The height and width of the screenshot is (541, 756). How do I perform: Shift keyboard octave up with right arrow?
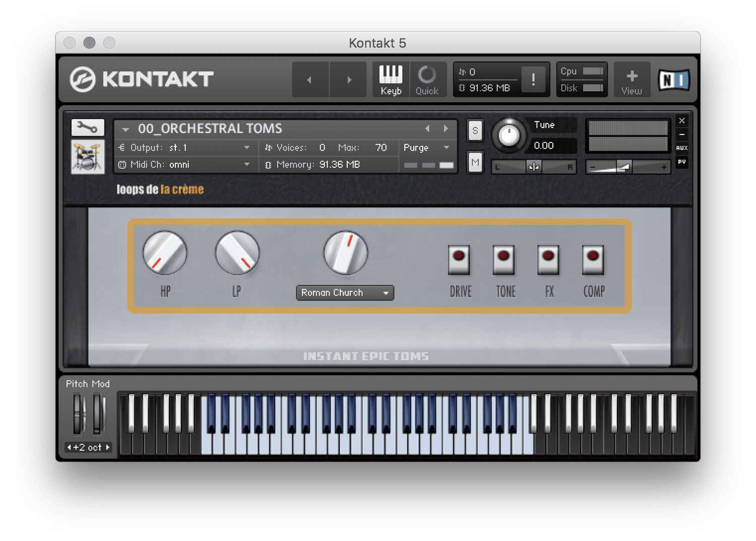[x=107, y=447]
